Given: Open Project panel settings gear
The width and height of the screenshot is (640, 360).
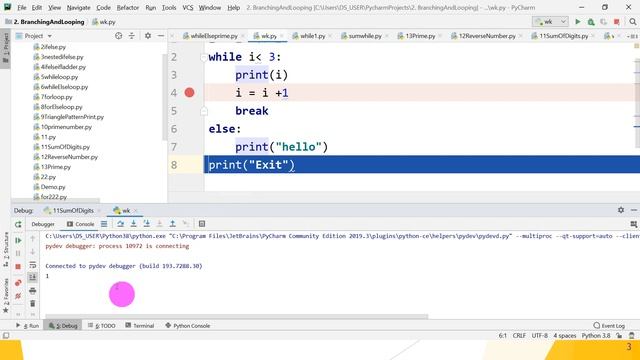Looking at the screenshot, I should (148, 36).
